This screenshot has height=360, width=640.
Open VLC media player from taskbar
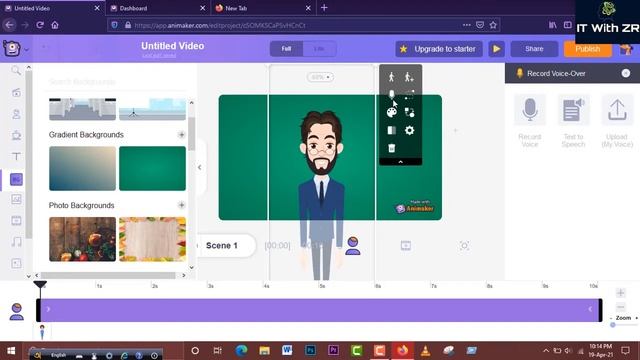(x=425, y=350)
